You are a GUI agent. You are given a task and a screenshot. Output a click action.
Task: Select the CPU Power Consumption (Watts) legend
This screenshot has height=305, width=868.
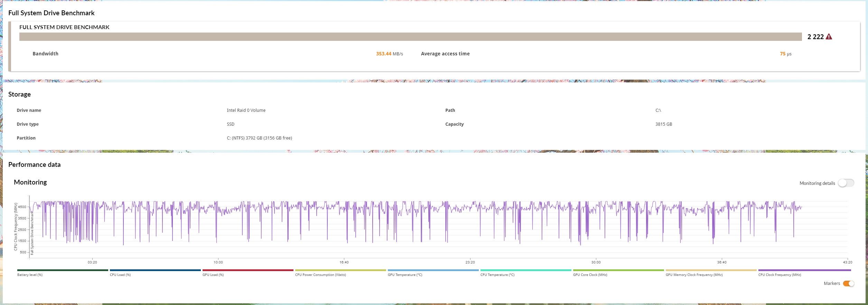click(340, 272)
